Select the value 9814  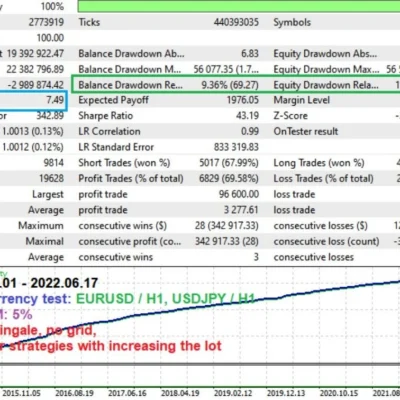point(54,163)
